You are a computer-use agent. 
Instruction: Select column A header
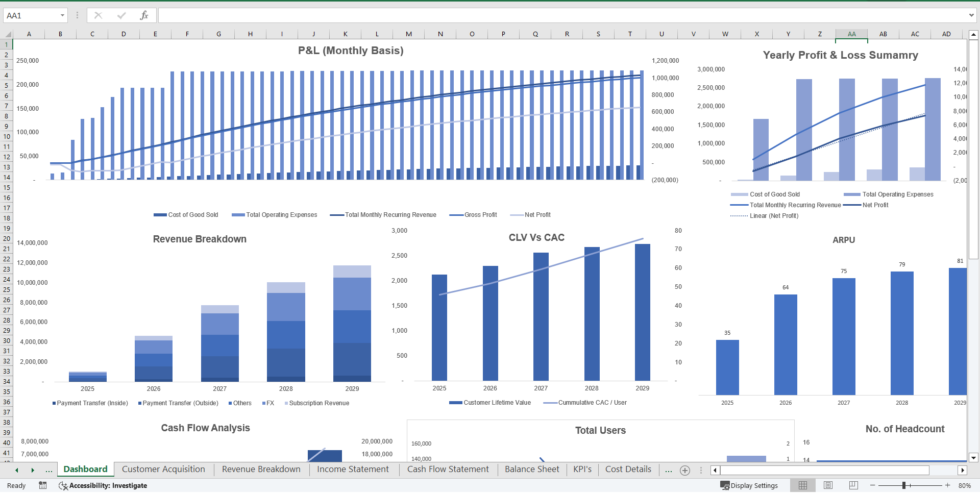(x=29, y=34)
